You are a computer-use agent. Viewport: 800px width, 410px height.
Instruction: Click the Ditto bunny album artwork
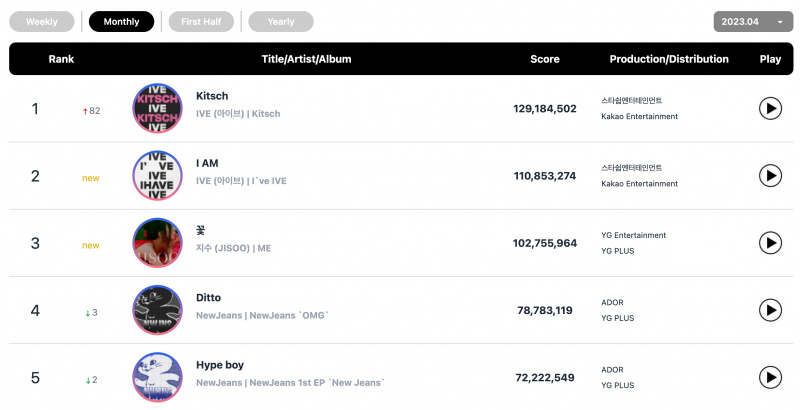point(157,310)
